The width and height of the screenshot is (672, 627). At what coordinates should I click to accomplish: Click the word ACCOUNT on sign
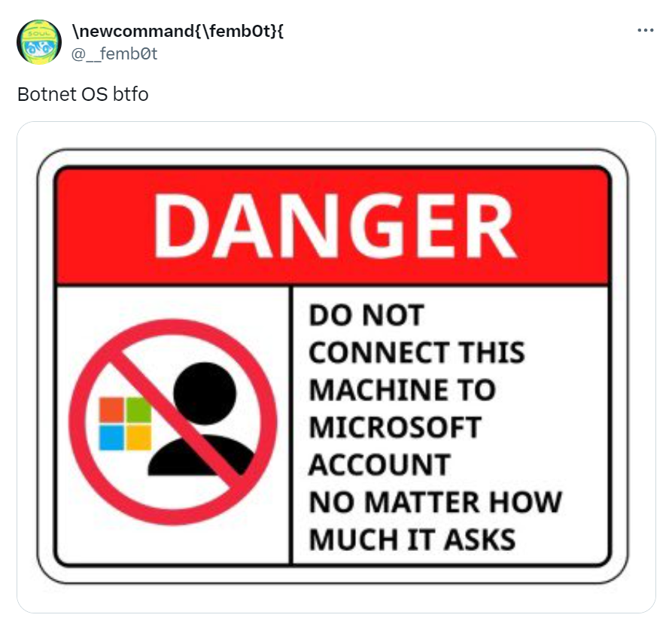coord(380,464)
